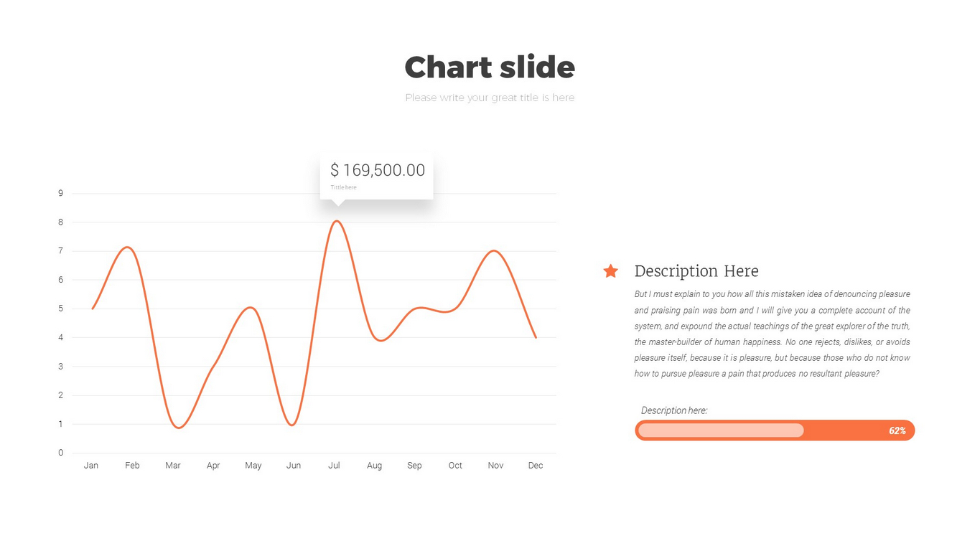Select the Nov axis label

pyautogui.click(x=495, y=466)
